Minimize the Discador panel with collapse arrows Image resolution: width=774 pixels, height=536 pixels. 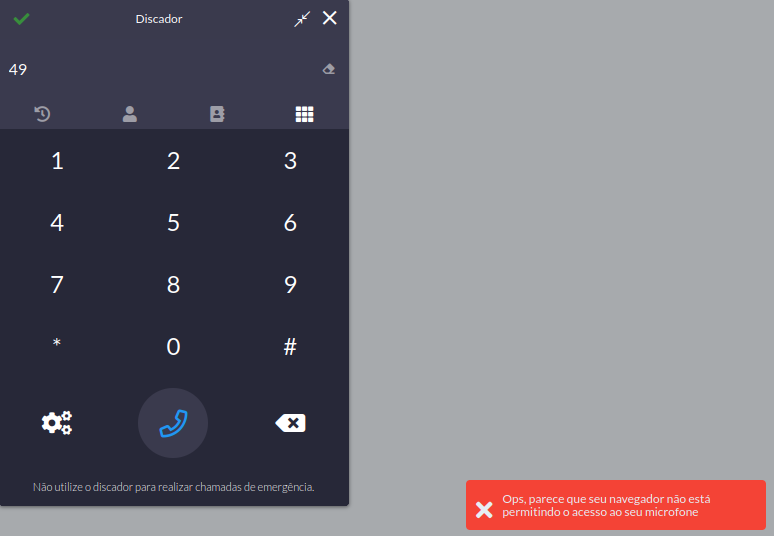point(302,19)
